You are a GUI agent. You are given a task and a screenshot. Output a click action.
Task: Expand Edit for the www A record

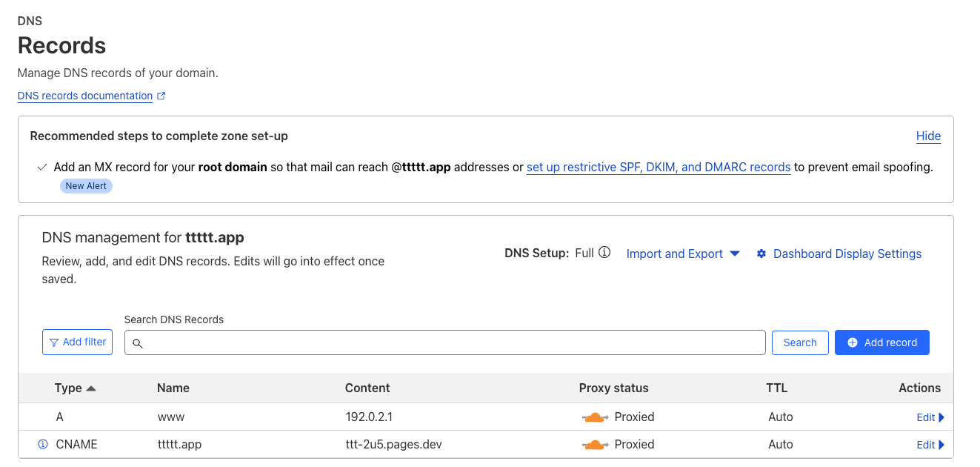pos(930,417)
